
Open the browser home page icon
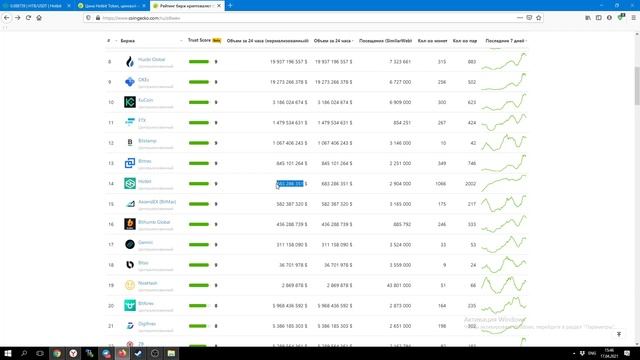tap(39, 18)
